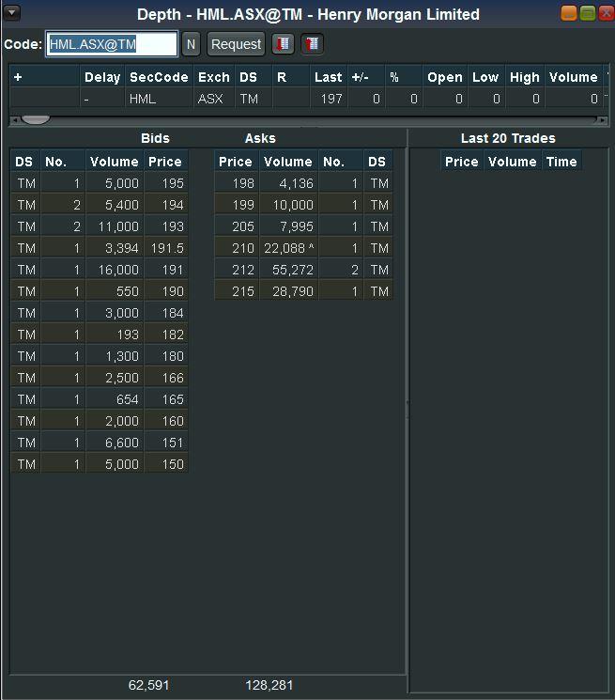The height and width of the screenshot is (700, 615).
Task: Click the total ask volume 128,281
Action: [x=269, y=685]
